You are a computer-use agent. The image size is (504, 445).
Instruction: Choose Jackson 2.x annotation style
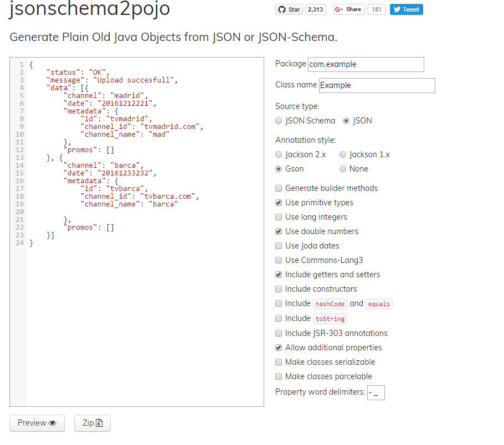pyautogui.click(x=279, y=154)
